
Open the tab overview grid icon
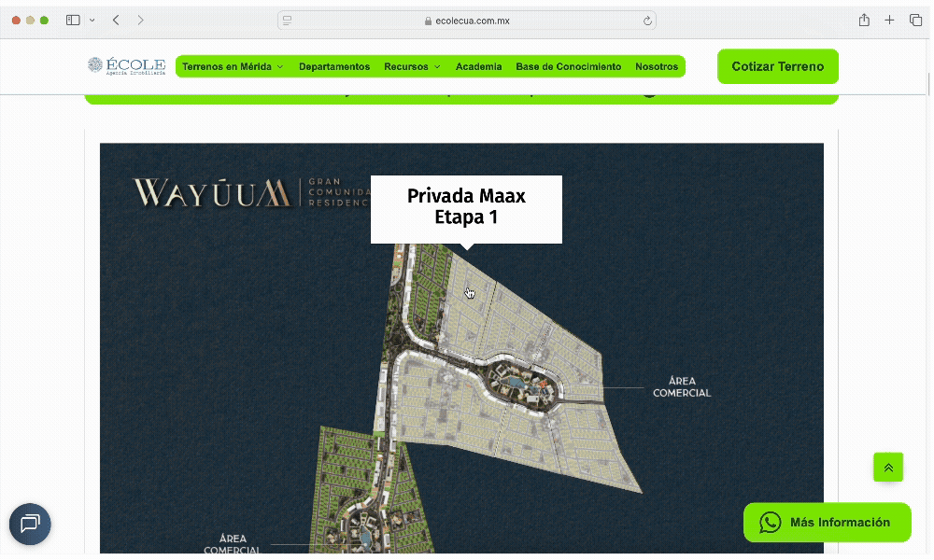tap(915, 19)
